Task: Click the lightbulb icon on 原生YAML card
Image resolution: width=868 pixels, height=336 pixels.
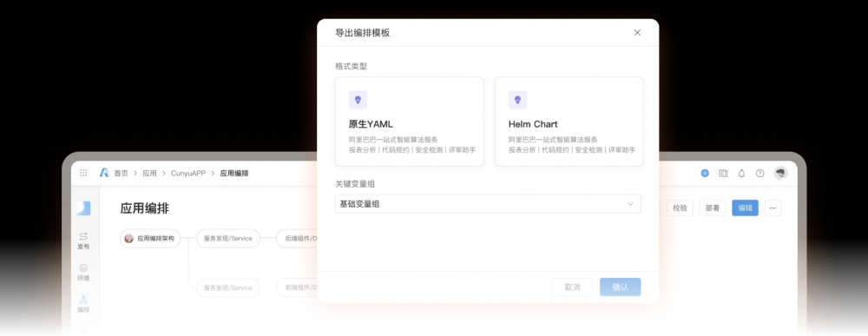Action: pos(358,100)
